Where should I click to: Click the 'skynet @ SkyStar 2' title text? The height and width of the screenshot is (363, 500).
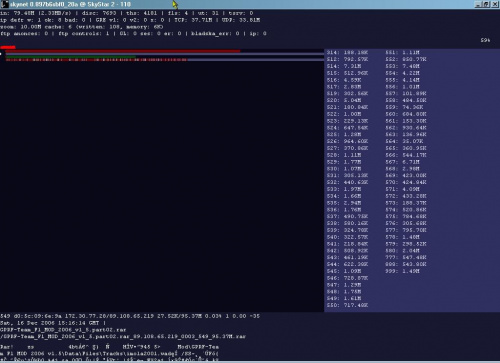70,4
